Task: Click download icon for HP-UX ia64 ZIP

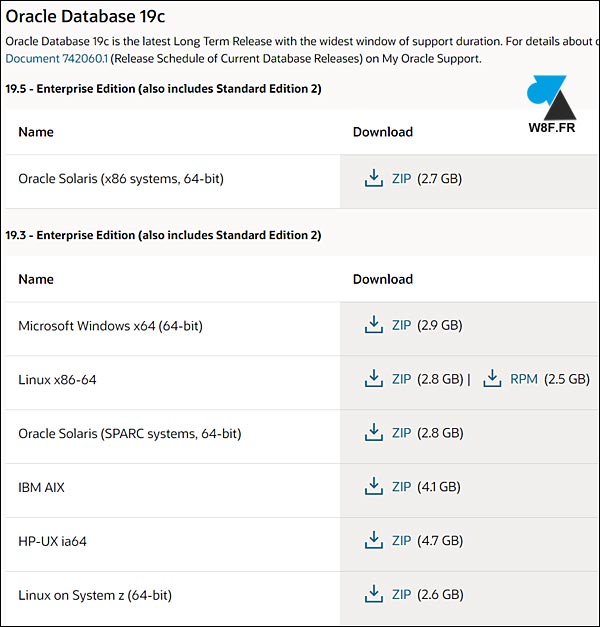Action: pos(374,540)
